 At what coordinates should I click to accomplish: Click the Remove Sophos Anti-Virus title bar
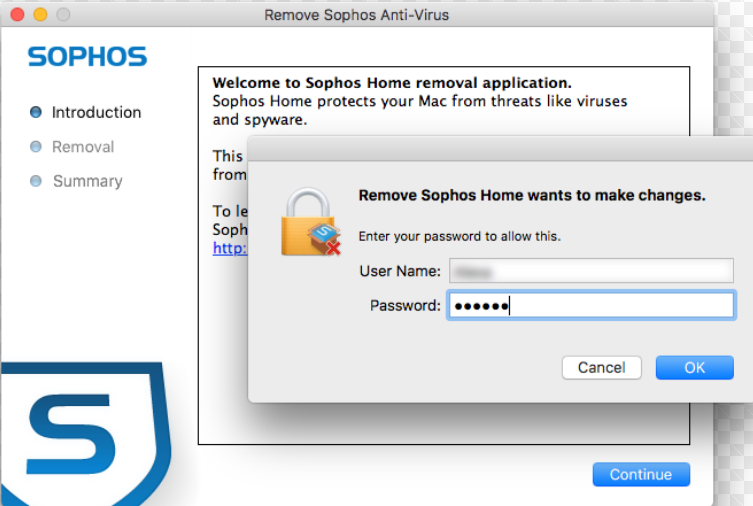357,15
